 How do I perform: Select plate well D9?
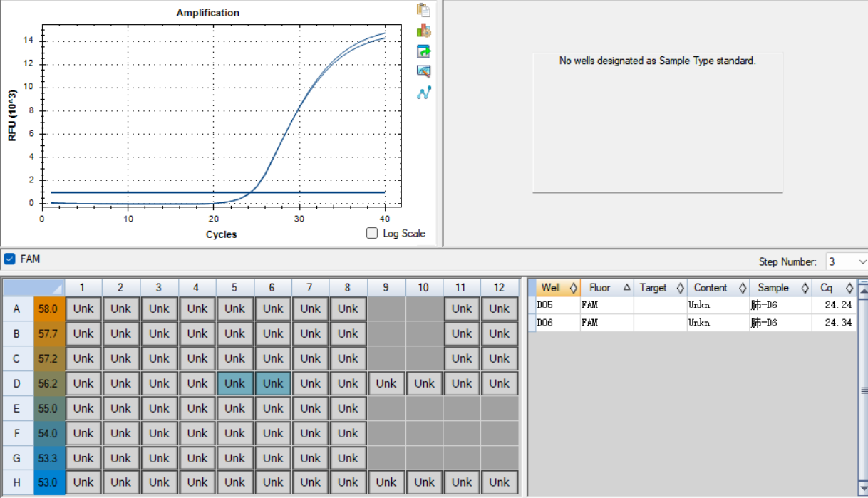[x=386, y=383]
